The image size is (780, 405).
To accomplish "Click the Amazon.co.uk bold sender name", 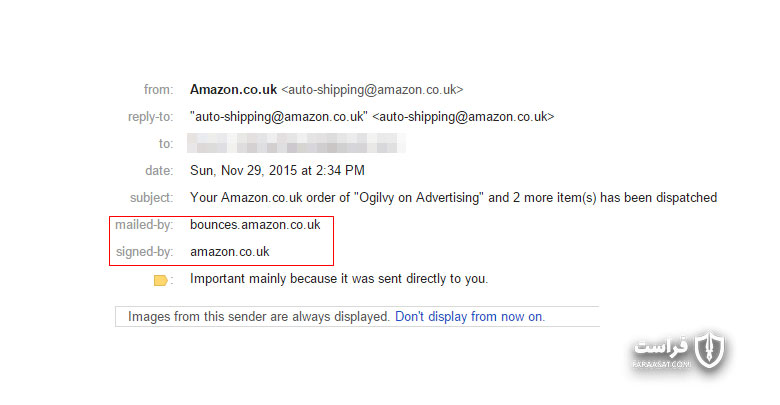I will tap(233, 90).
